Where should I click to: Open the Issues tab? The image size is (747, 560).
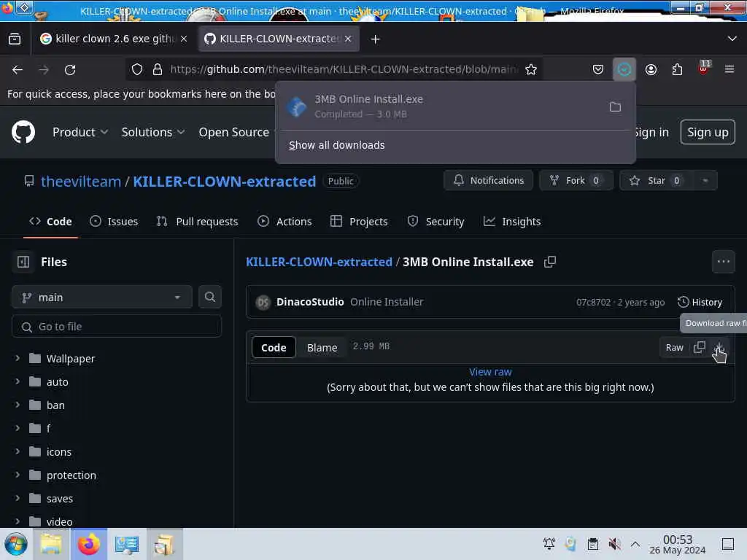point(114,222)
